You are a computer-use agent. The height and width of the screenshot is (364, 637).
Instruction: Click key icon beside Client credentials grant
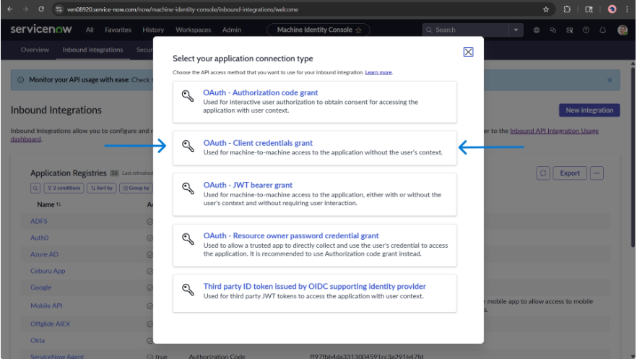click(188, 146)
